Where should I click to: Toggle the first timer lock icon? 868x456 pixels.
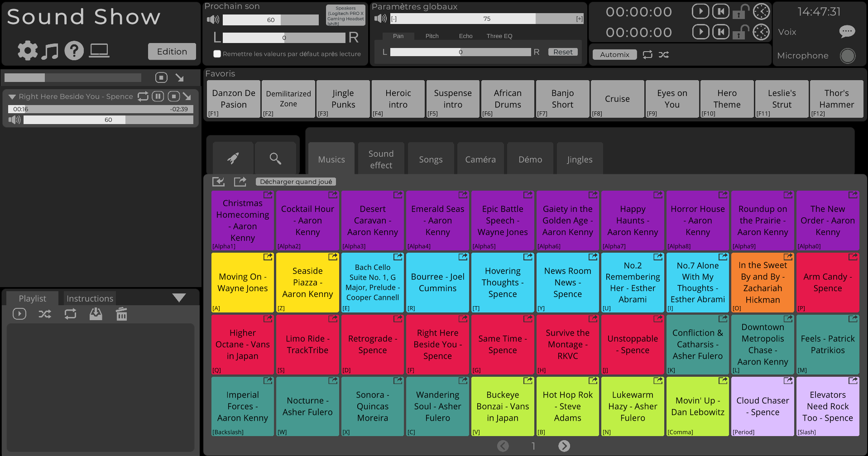(741, 11)
